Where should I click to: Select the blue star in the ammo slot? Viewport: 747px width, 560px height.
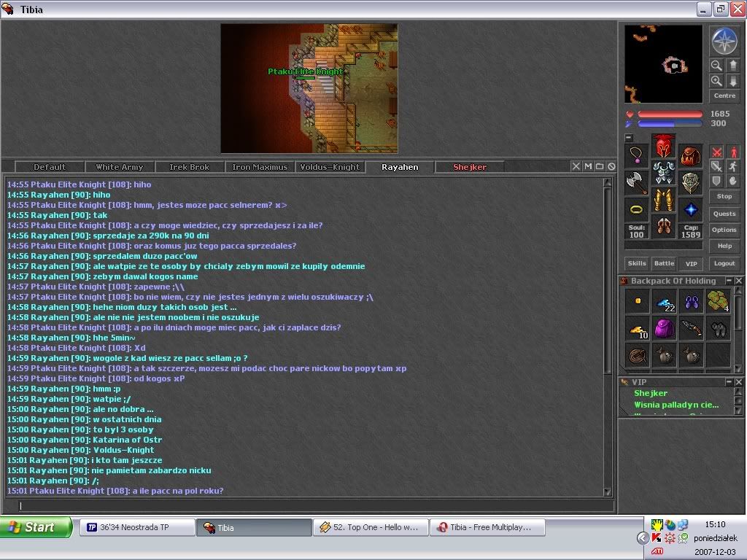pyautogui.click(x=691, y=209)
